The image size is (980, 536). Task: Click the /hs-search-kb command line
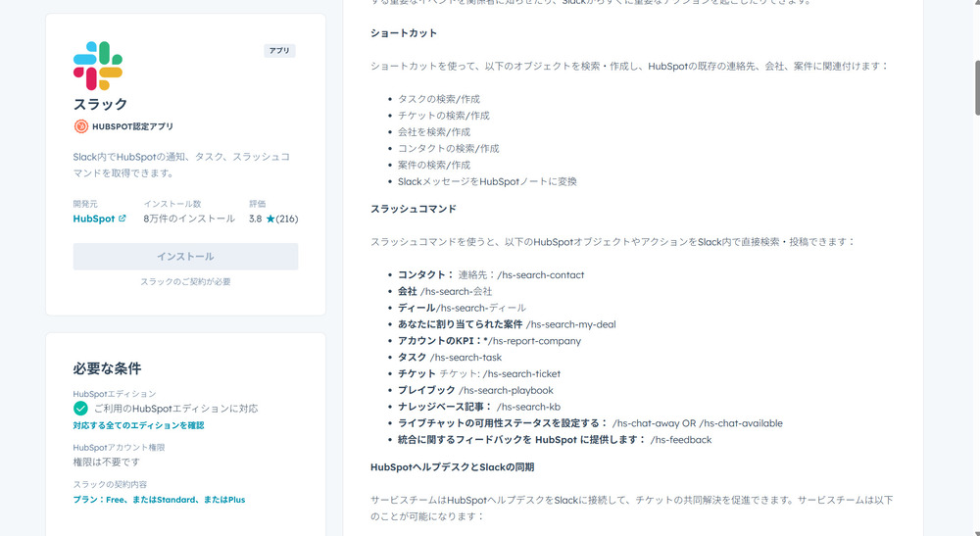point(479,408)
